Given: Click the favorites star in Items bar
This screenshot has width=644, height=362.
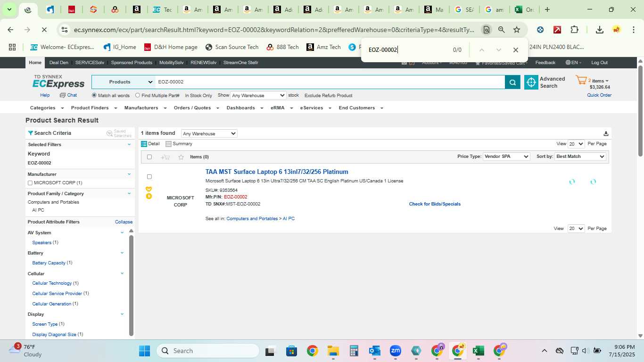Looking at the screenshot, I should (x=181, y=157).
